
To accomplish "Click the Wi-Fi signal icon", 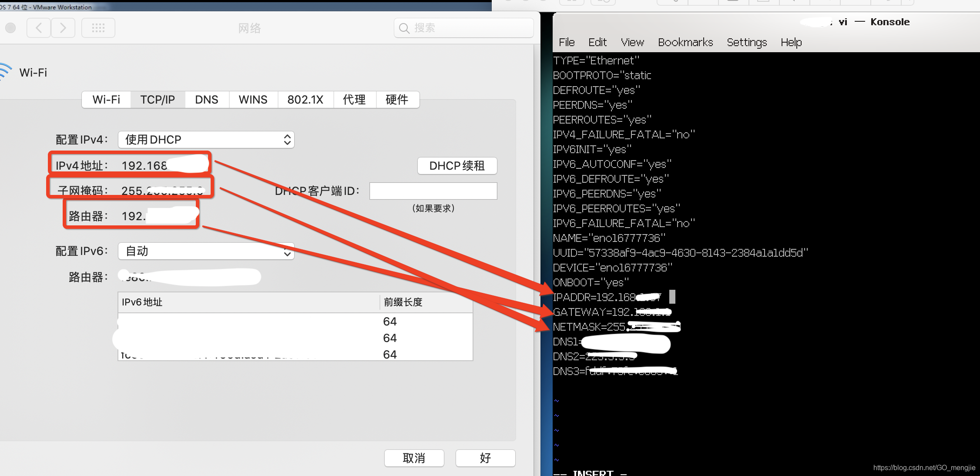I will 5,72.
